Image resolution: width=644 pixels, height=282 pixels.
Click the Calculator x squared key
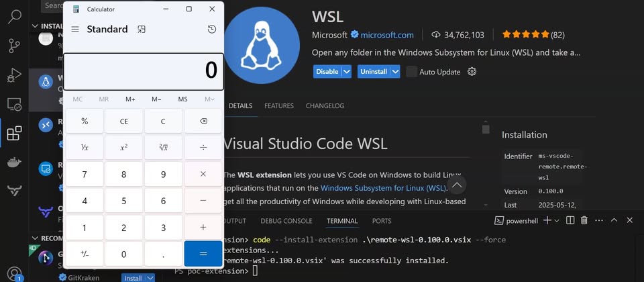[x=123, y=148]
